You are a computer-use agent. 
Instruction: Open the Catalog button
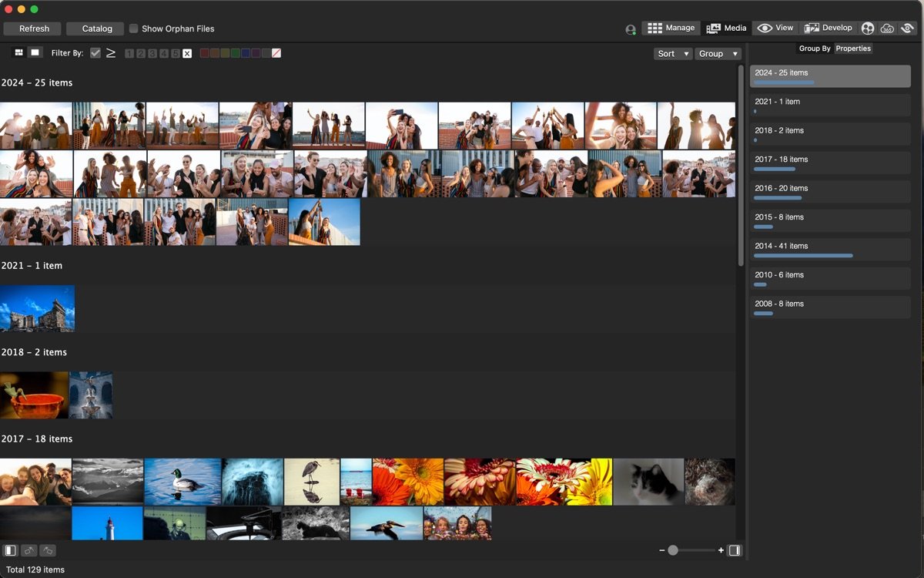(95, 29)
